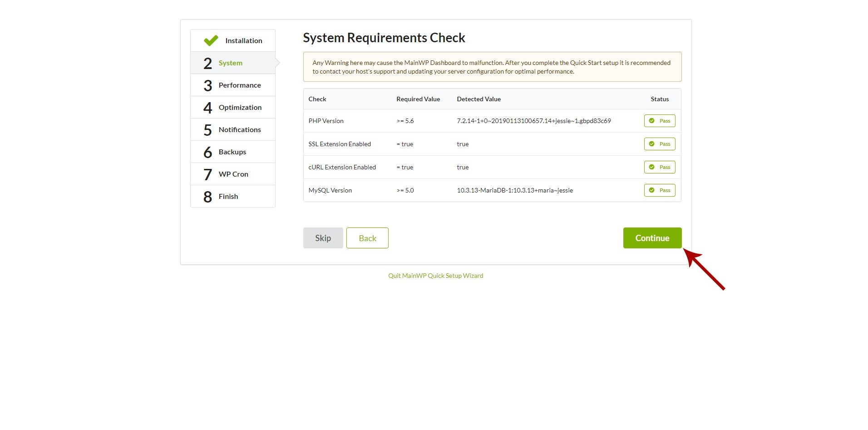Click the warning message banner
The height and width of the screenshot is (430, 868).
(492, 67)
